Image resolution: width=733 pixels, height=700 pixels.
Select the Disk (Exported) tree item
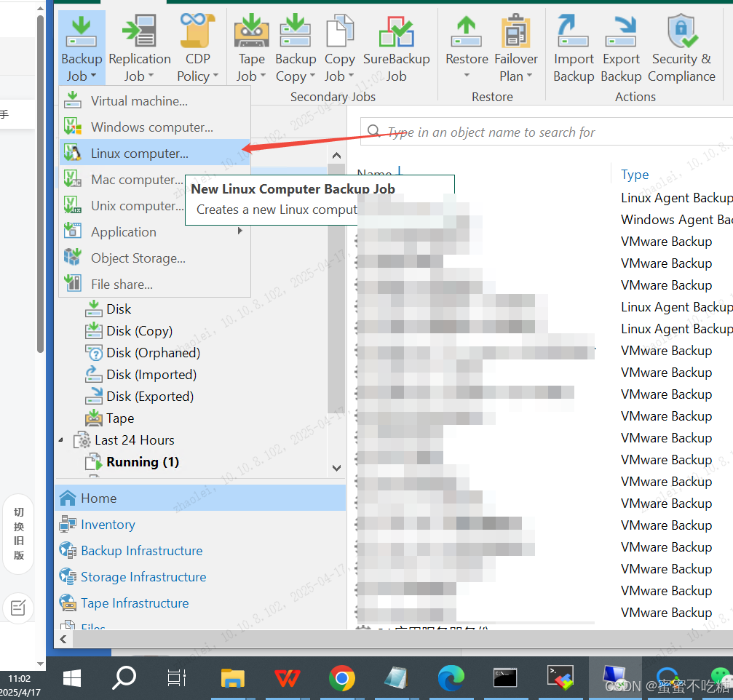pyautogui.click(x=139, y=397)
